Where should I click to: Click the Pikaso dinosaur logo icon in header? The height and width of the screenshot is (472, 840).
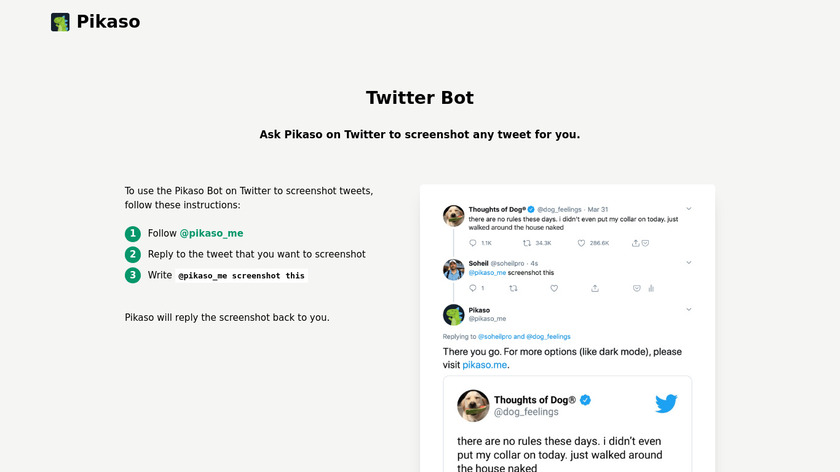tap(60, 22)
